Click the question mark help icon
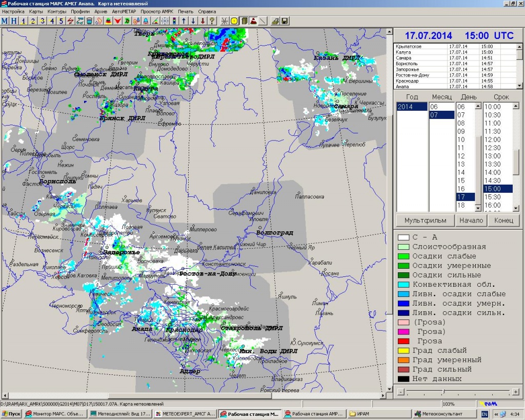This screenshot has height=420, width=525. (212, 21)
